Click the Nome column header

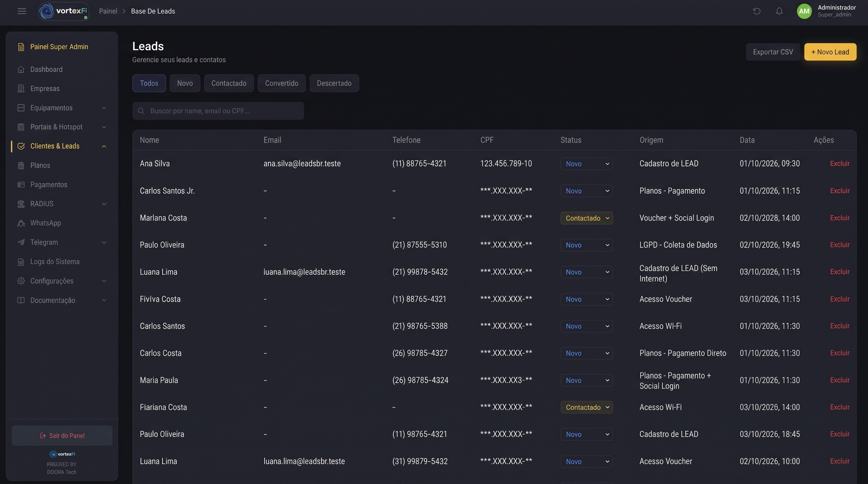pos(149,140)
